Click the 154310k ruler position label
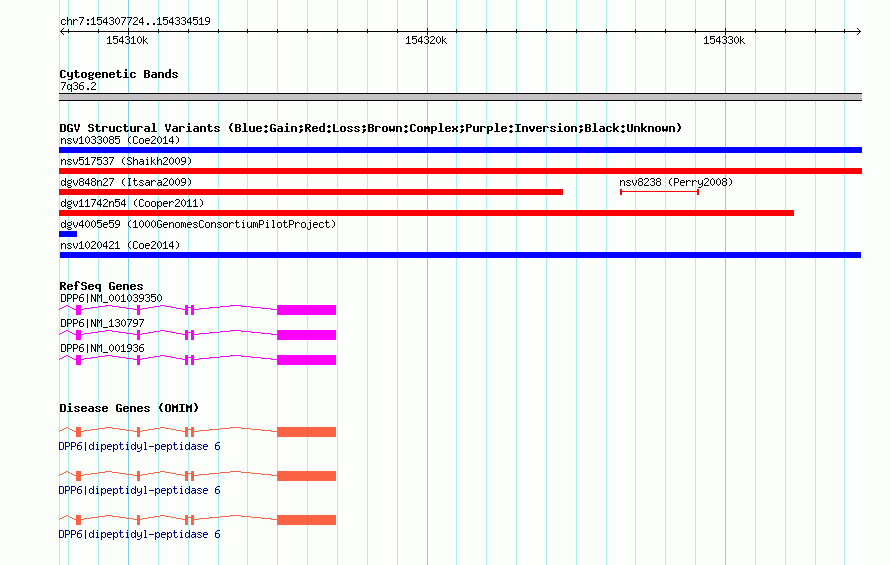 [127, 40]
